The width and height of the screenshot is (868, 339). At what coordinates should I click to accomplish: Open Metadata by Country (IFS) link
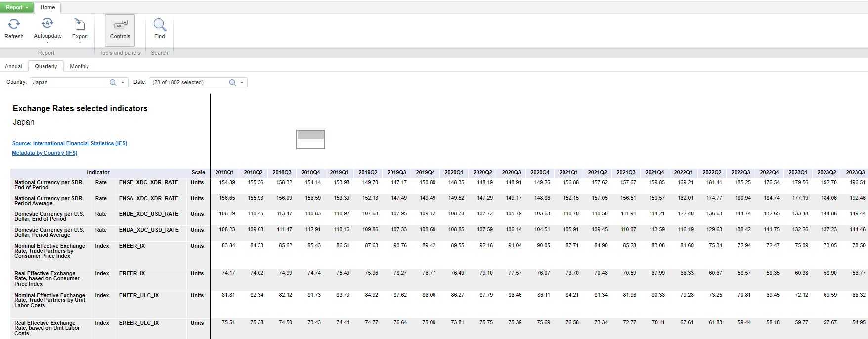point(44,153)
